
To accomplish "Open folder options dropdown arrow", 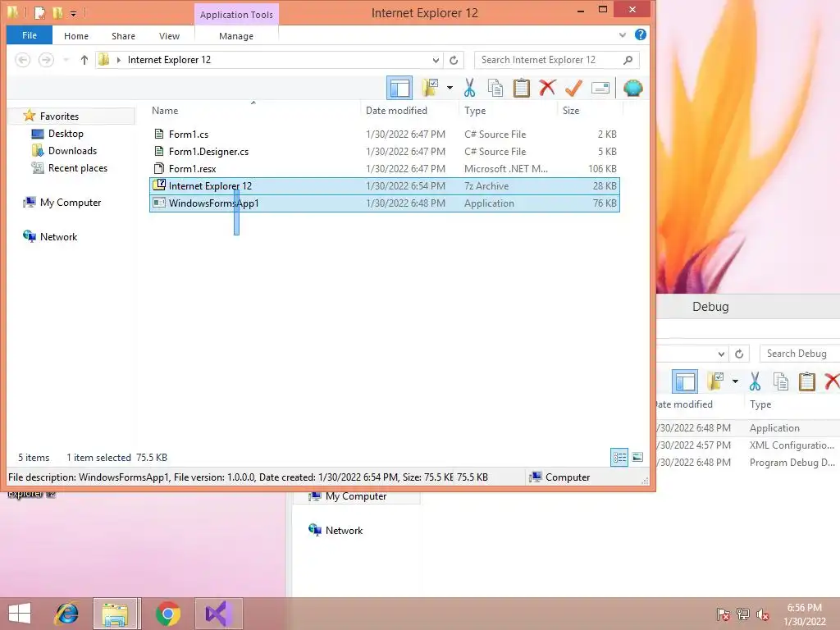I will click(450, 88).
